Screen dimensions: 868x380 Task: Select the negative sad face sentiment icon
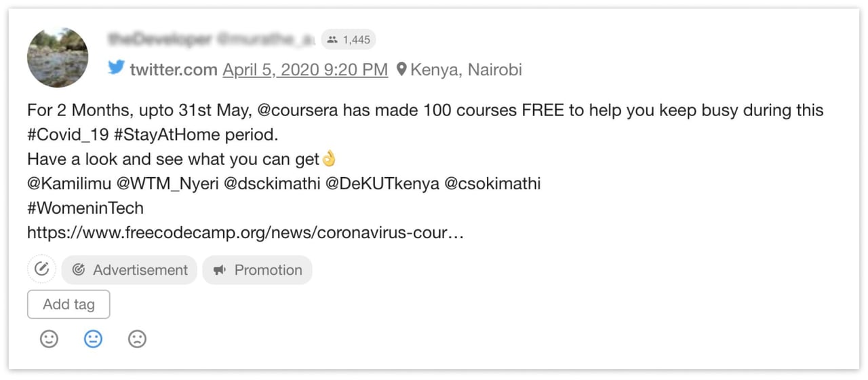click(137, 339)
